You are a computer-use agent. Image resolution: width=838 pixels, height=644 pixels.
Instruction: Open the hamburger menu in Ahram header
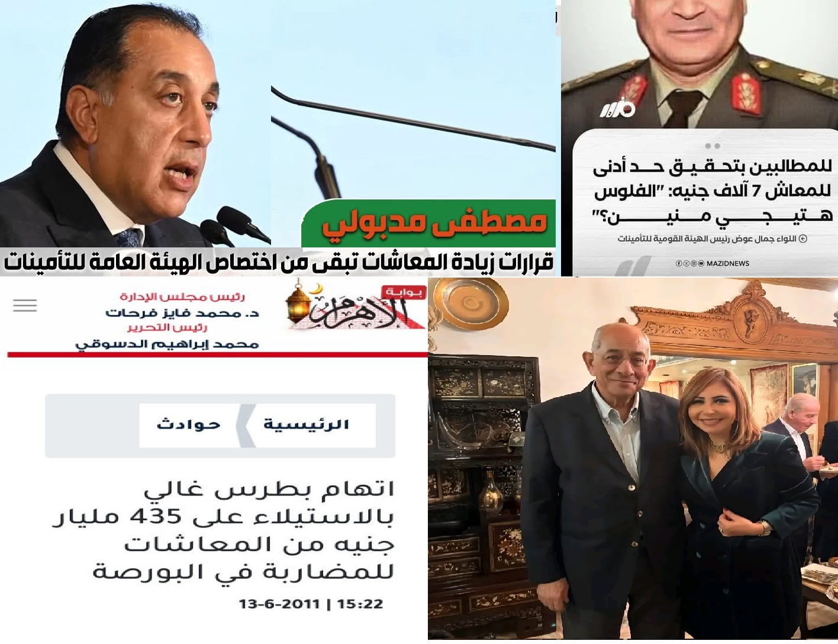[25, 305]
